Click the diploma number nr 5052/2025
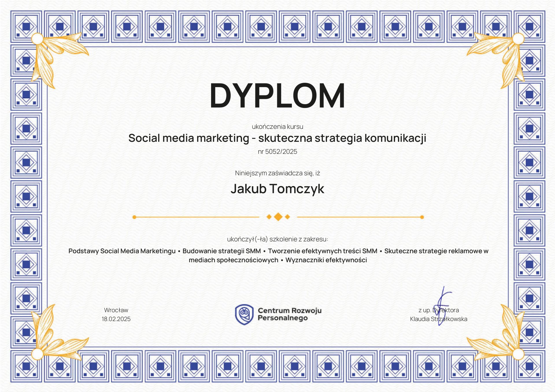Viewport: 555px width, 392px height. point(277,152)
